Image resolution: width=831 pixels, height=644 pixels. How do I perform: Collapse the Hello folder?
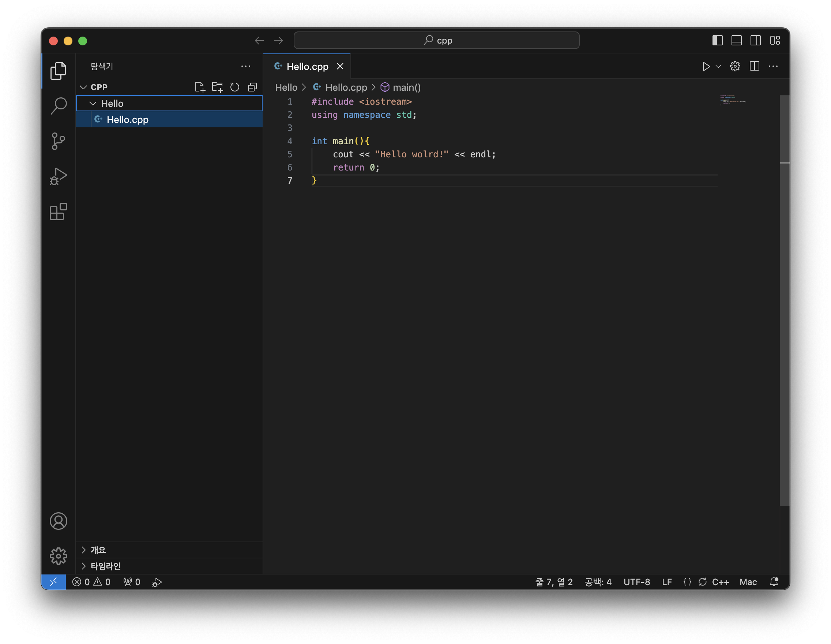click(x=93, y=104)
